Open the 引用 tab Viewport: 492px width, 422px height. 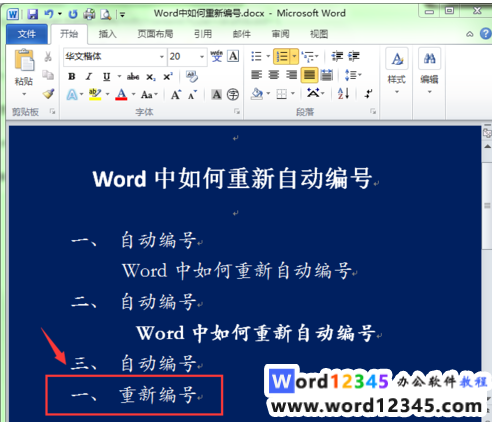(x=203, y=34)
